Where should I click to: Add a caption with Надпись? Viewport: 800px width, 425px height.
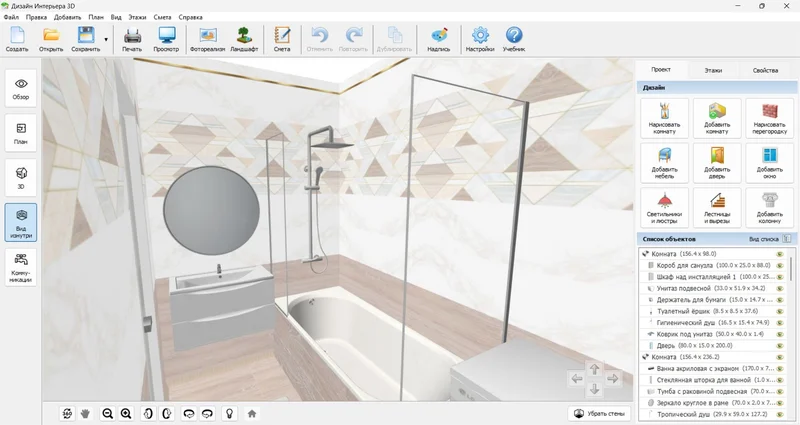[439, 40]
